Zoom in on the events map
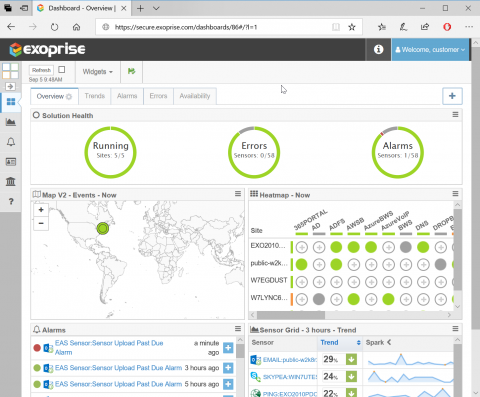The image size is (480, 397). [x=41, y=210]
